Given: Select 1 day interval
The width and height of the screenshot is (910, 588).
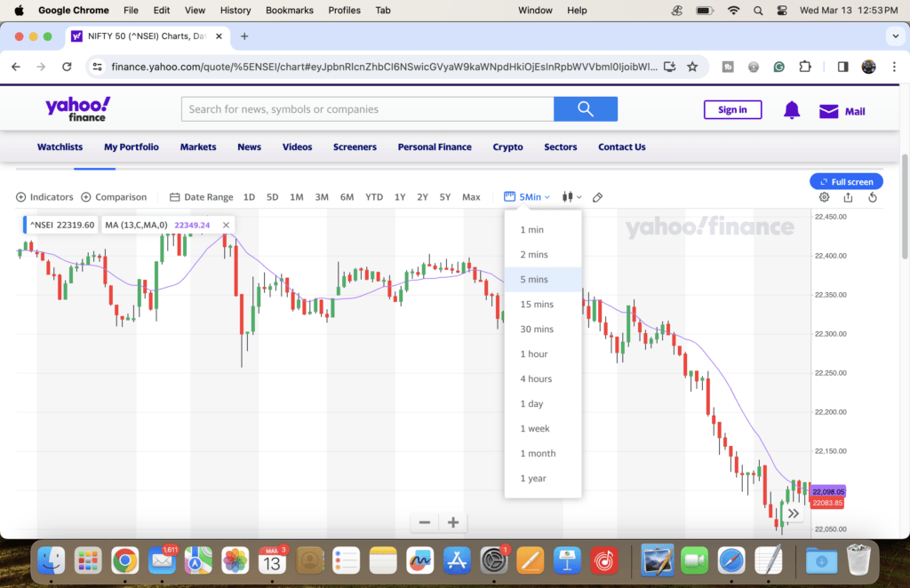Looking at the screenshot, I should point(543,404).
